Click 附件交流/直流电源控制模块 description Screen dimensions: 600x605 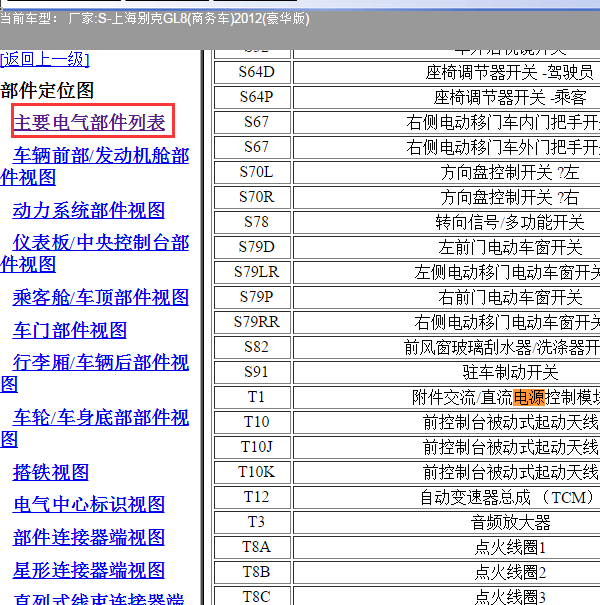coord(506,398)
